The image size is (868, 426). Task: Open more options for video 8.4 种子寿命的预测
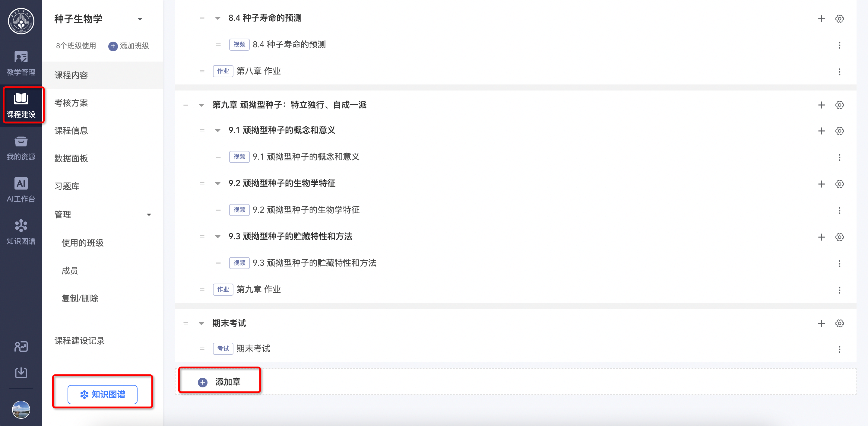[839, 45]
